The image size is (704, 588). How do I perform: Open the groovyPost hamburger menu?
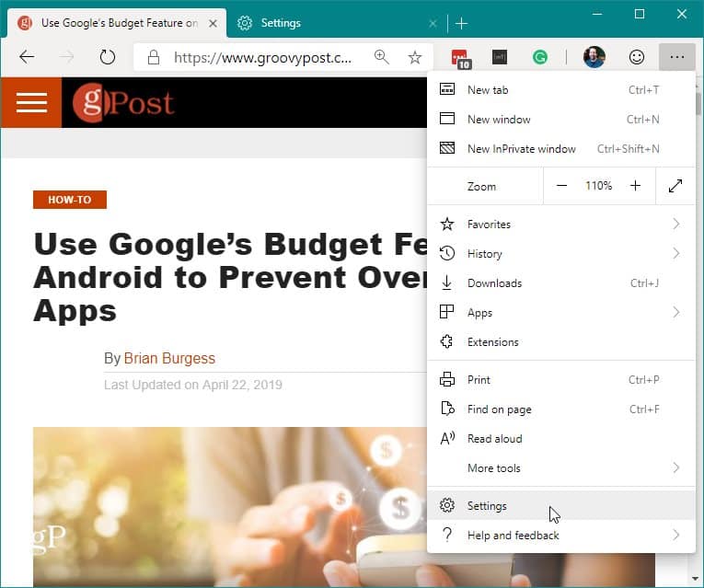tap(31, 102)
